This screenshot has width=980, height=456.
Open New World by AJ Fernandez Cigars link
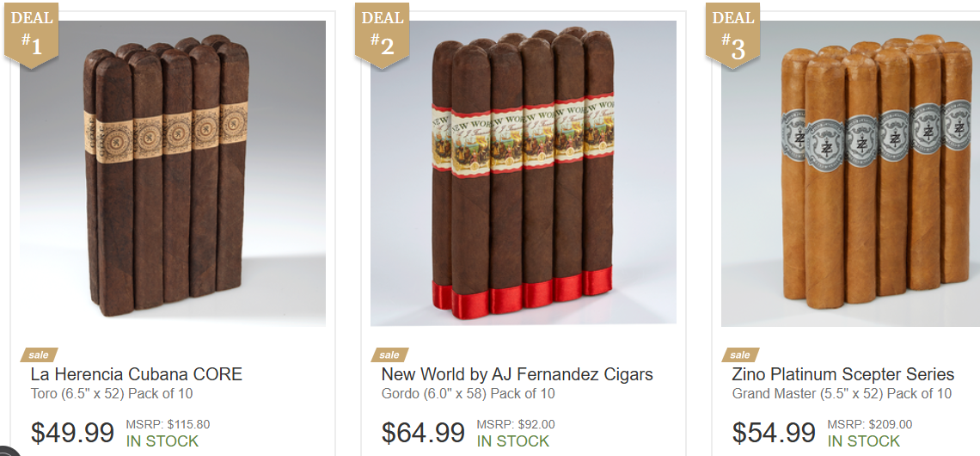(517, 374)
